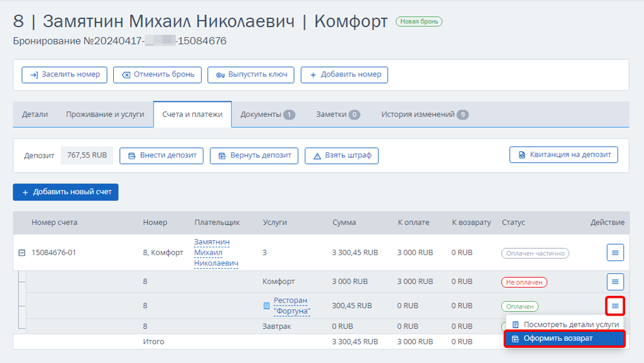Click the 'Не оплачен' status badge
Image resolution: width=644 pixels, height=363 pixels.
coord(524,283)
